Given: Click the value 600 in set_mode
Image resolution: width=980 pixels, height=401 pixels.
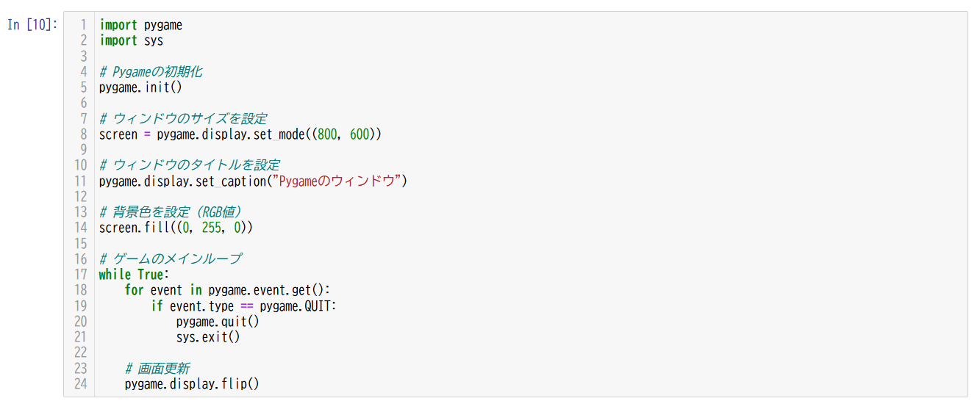Looking at the screenshot, I should click(361, 134).
